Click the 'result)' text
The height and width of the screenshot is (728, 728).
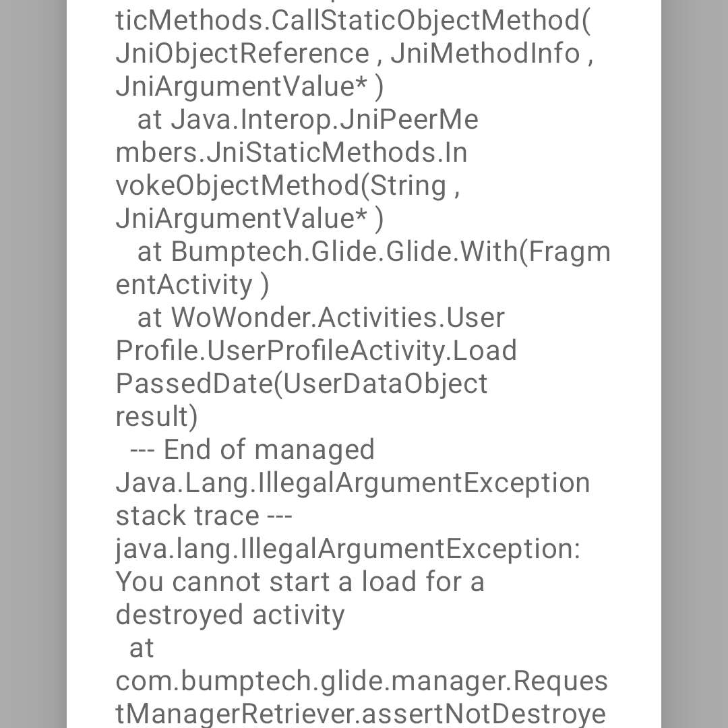(x=156, y=417)
